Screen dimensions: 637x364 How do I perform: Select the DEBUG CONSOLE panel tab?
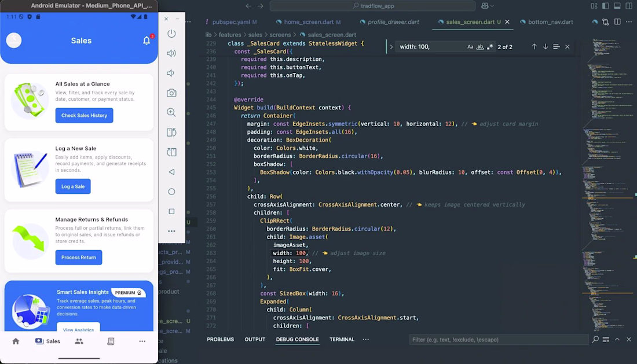tap(298, 339)
